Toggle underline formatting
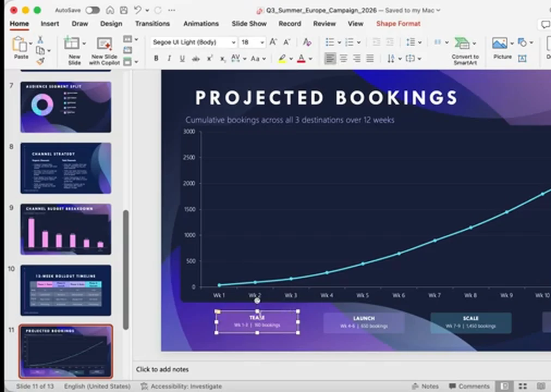The image size is (551, 392). pos(182,59)
